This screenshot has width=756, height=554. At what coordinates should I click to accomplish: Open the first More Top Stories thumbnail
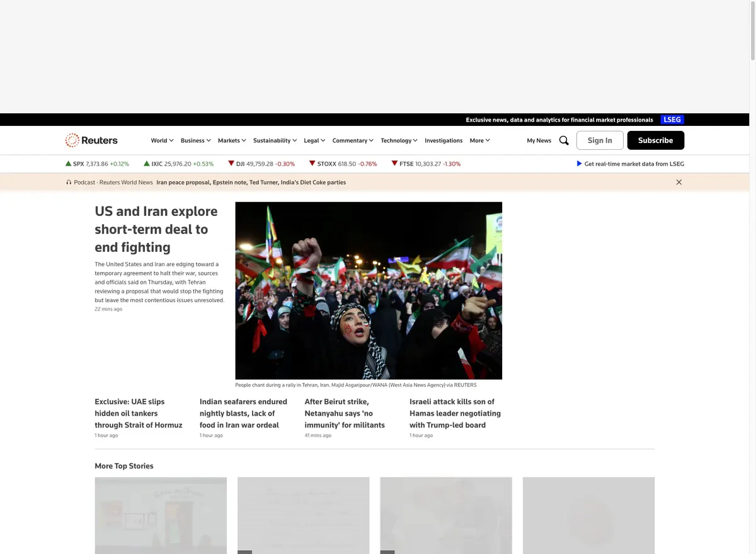coord(161,516)
